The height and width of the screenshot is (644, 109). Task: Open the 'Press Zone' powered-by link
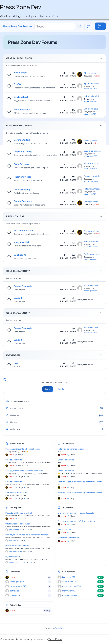click(x=60, y=628)
